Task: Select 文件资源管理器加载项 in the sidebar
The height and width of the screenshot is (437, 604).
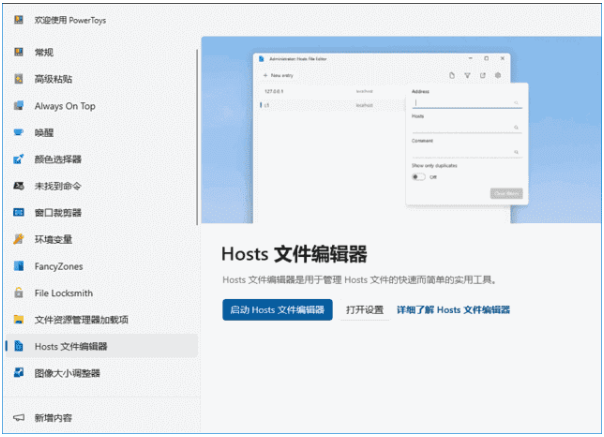Action: tap(81, 320)
